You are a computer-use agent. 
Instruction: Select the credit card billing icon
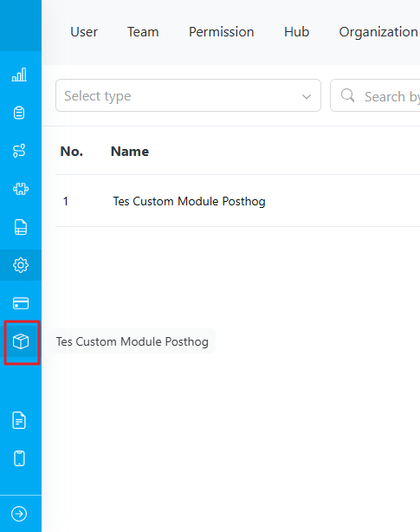pos(21,303)
